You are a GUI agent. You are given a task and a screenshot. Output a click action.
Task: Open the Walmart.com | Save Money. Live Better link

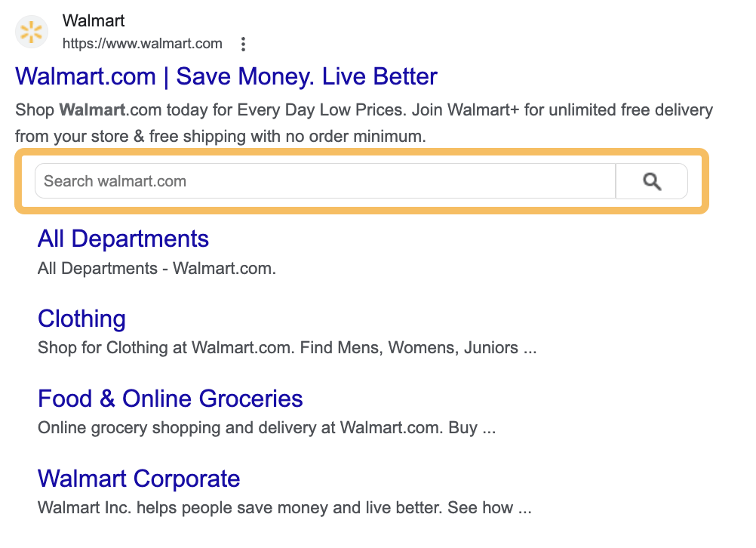[x=226, y=76]
